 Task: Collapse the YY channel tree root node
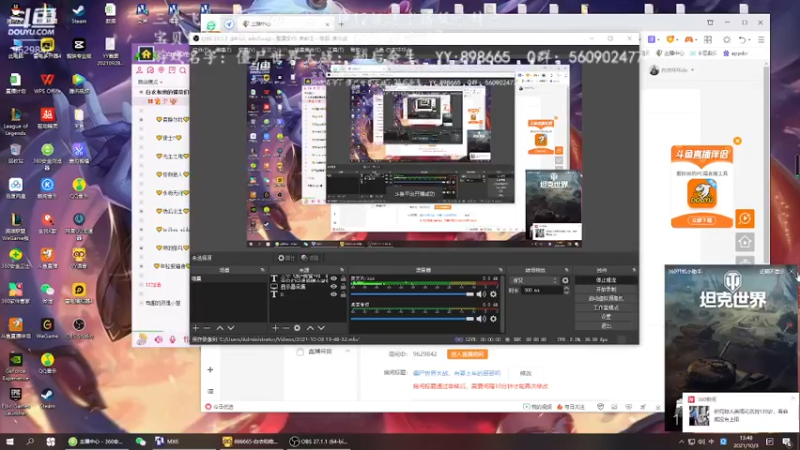141,92
